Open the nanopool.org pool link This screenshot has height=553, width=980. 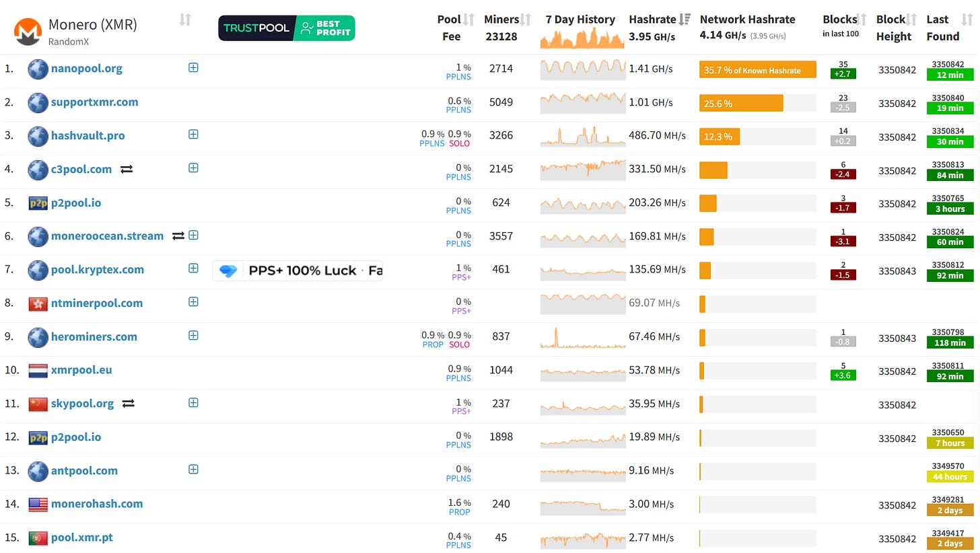click(87, 68)
